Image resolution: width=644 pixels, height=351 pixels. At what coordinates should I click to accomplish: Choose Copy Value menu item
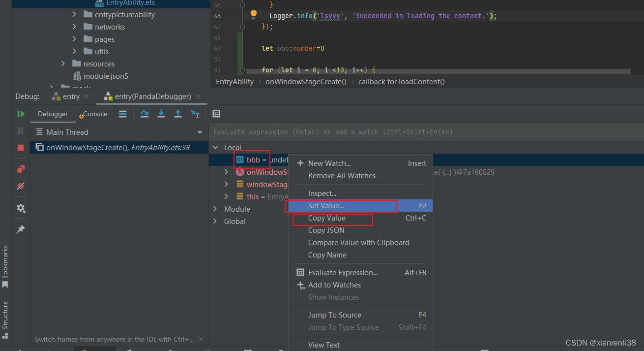tap(360, 218)
